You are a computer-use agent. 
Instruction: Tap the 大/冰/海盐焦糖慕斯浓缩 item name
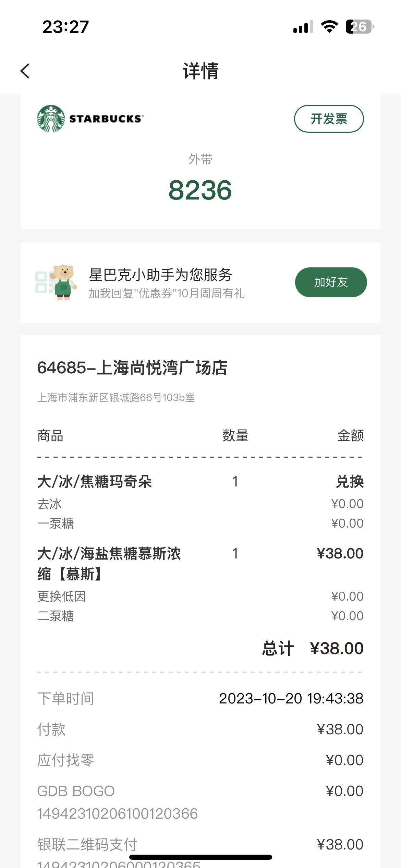(109, 564)
